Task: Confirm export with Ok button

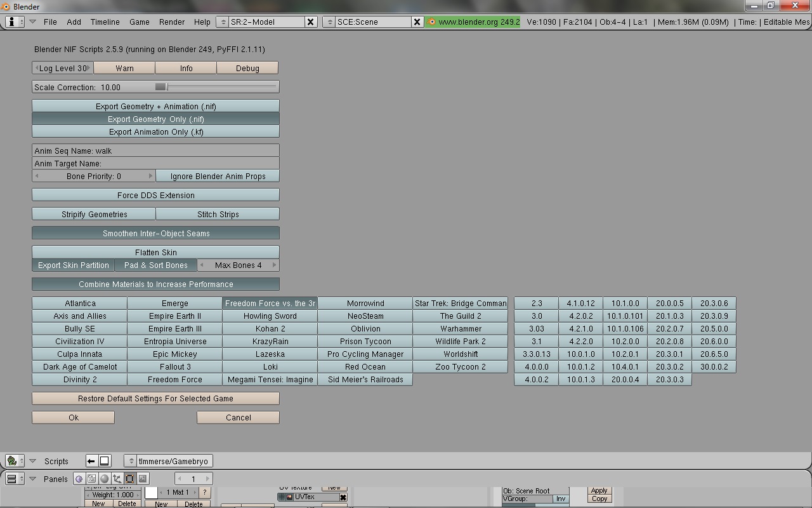Action: 74,417
